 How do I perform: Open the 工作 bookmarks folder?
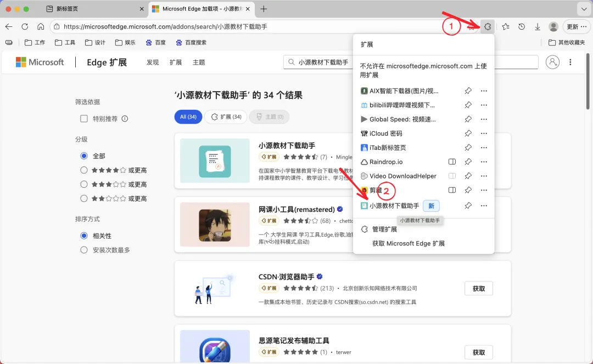[x=35, y=42]
